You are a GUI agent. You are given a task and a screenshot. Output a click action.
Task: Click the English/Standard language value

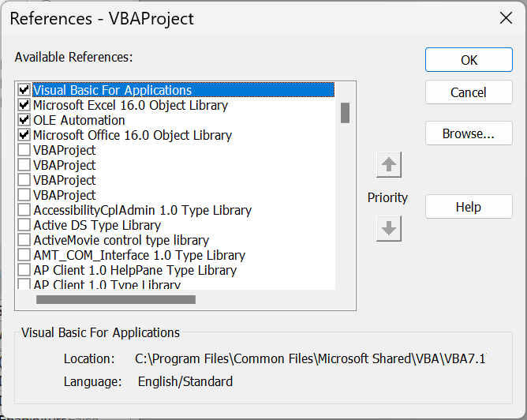coord(185,381)
